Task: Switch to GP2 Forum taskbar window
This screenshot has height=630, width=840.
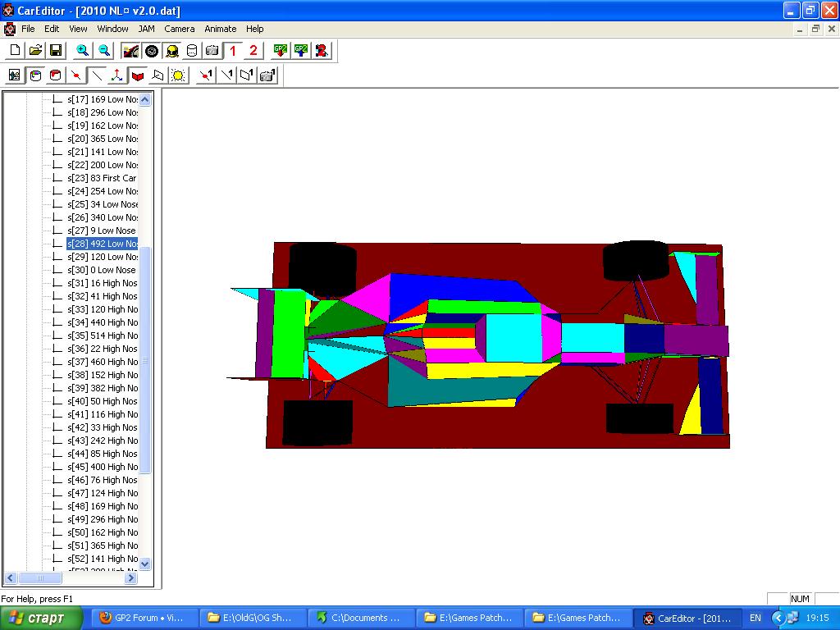Action: coord(144,618)
